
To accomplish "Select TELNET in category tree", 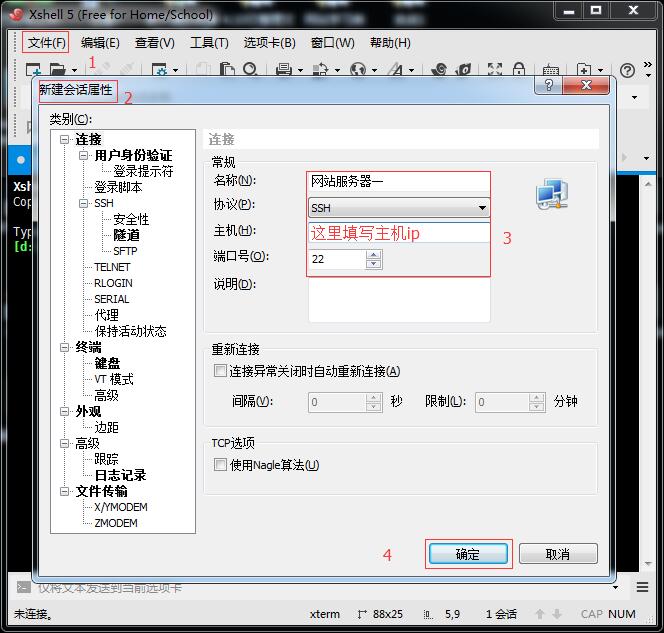I will 112,267.
